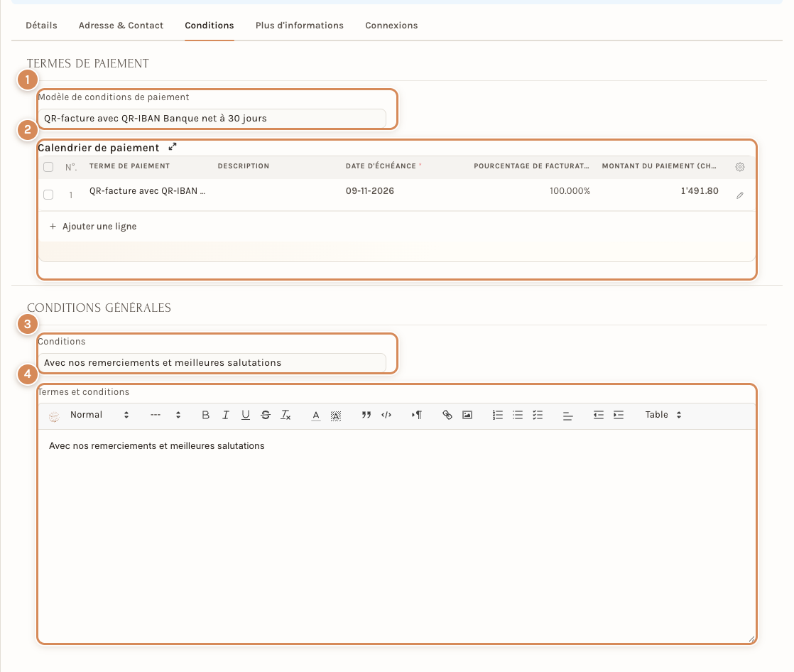
Task: Open the Normal paragraph style dropdown
Action: pos(99,415)
